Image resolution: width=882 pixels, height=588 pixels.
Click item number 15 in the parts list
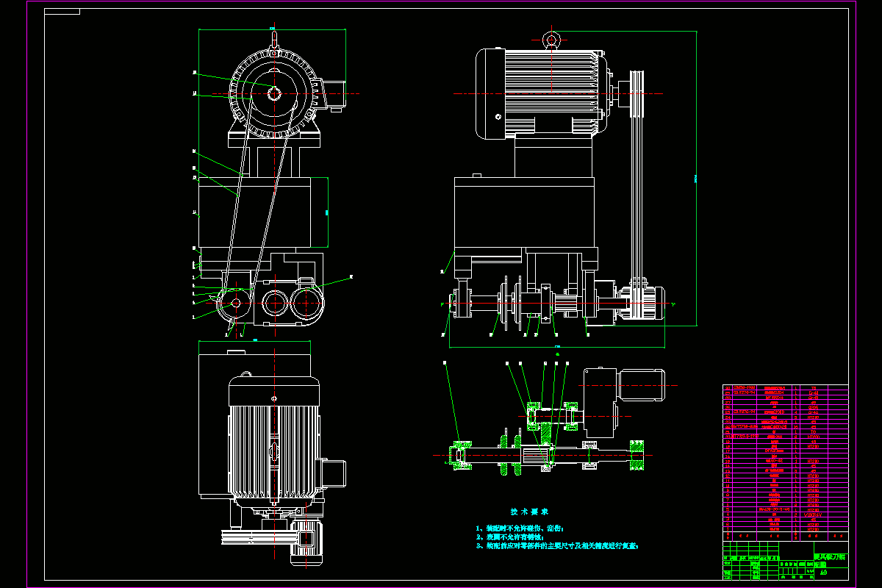pyautogui.click(x=728, y=462)
